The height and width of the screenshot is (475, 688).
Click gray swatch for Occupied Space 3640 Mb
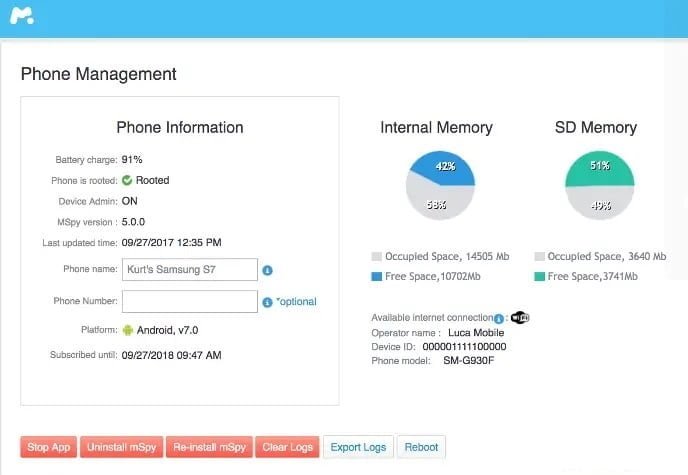pos(539,257)
